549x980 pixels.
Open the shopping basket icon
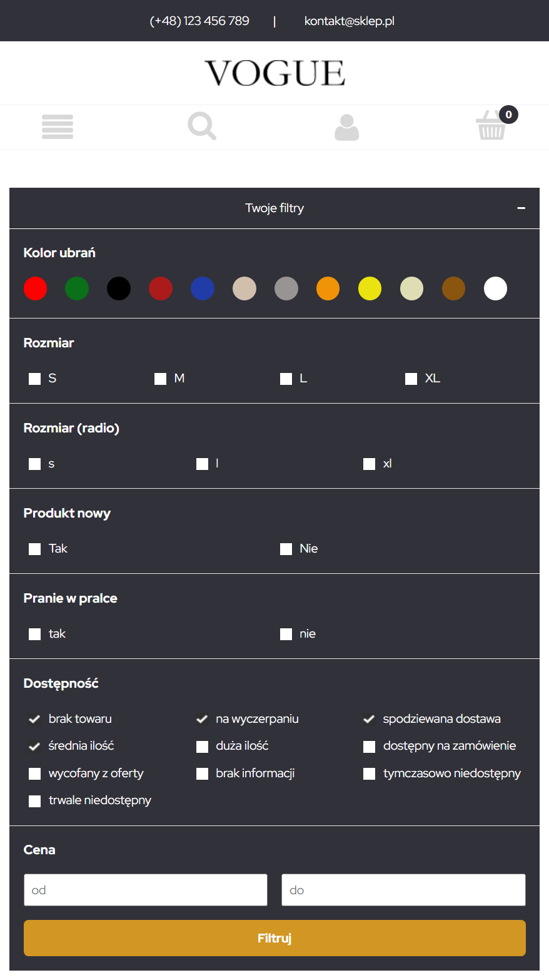491,125
